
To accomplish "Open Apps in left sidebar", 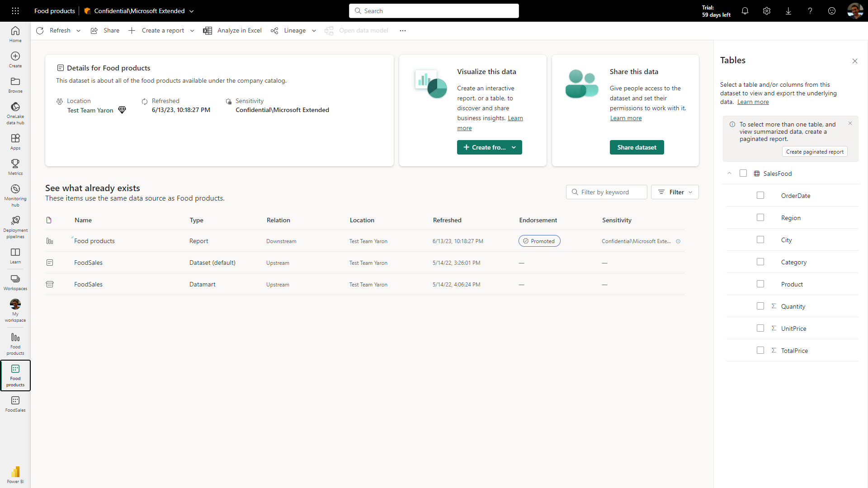I will pyautogui.click(x=15, y=142).
